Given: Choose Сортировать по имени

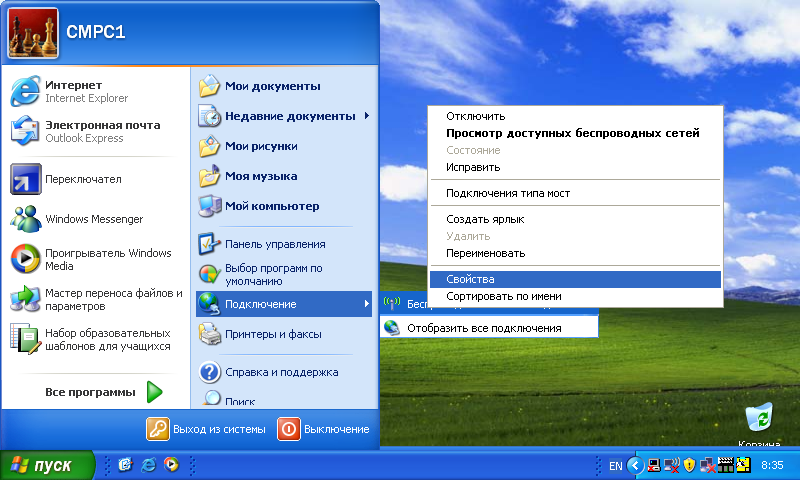Looking at the screenshot, I should [x=576, y=296].
